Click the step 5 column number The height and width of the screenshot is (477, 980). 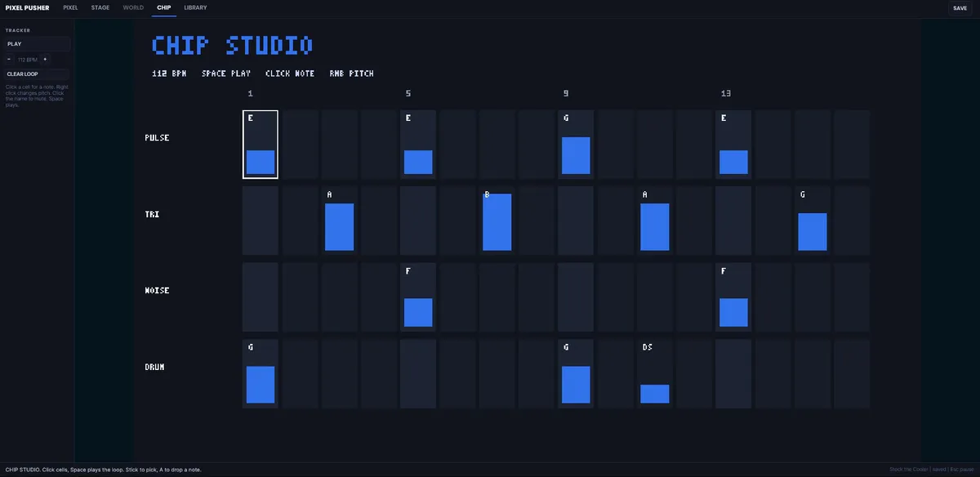[408, 93]
